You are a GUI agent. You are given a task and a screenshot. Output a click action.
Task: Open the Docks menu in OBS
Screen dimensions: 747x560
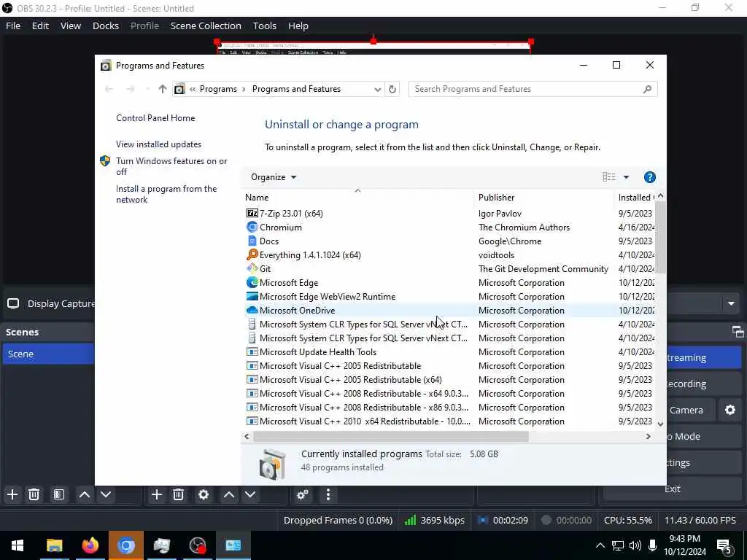tap(106, 26)
